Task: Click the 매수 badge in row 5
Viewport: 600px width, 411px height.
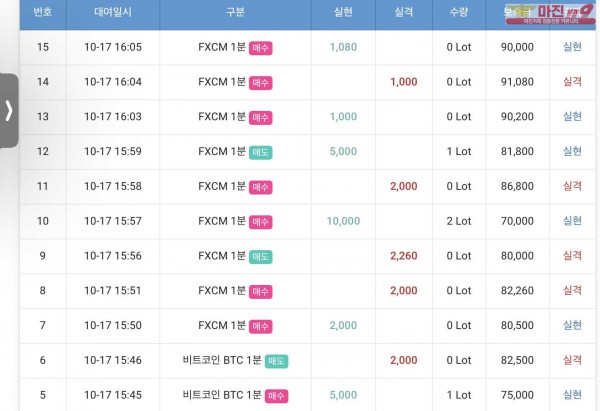Action: 276,396
